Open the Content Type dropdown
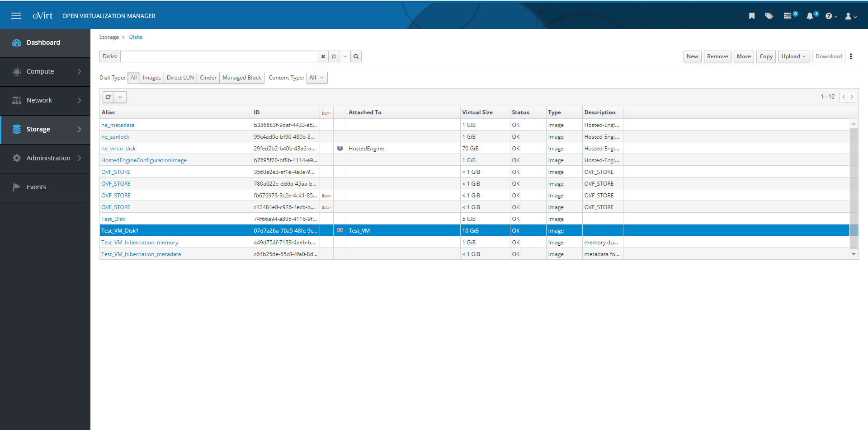The image size is (868, 430). (x=317, y=78)
